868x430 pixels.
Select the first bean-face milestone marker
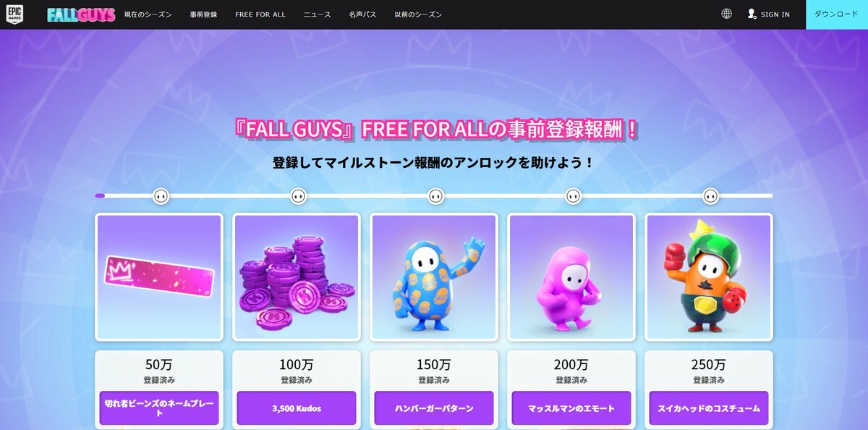coord(161,195)
